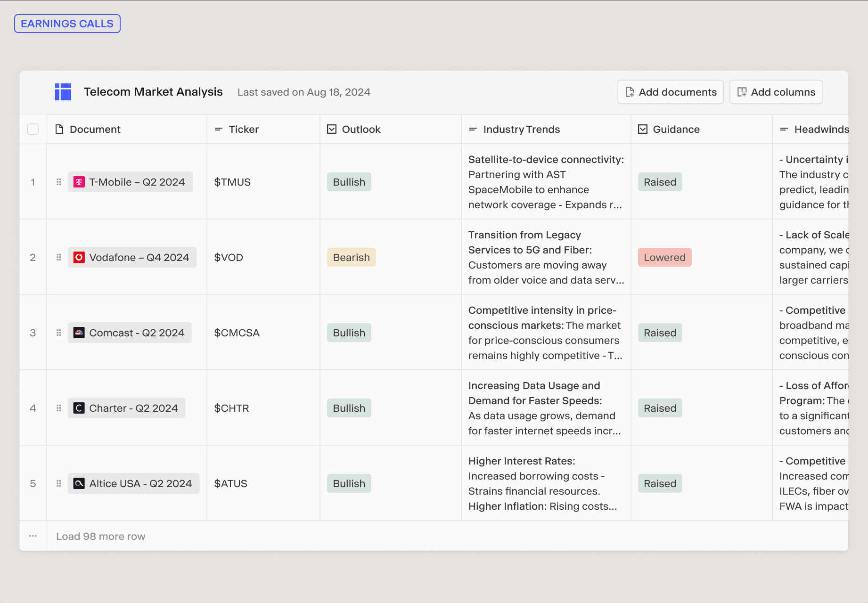Click the EARNINGS CALLS tag
Viewport: 868px width, 603px height.
pos(67,24)
